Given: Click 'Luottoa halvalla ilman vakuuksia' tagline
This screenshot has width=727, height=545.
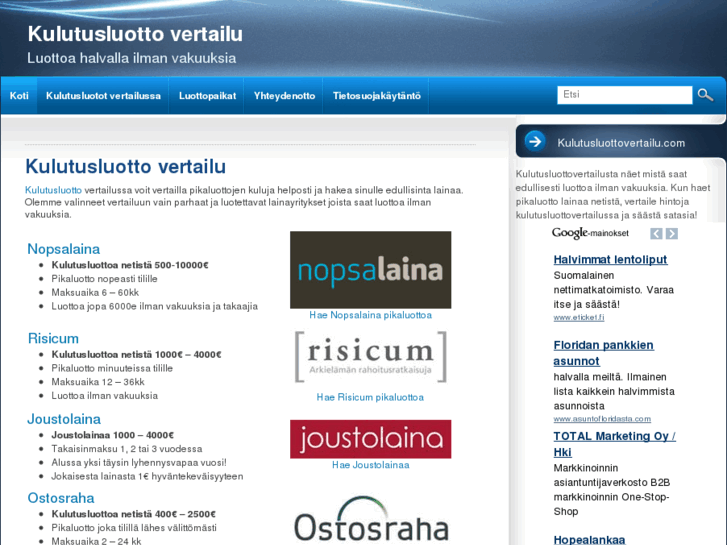Looking at the screenshot, I should click(132, 58).
